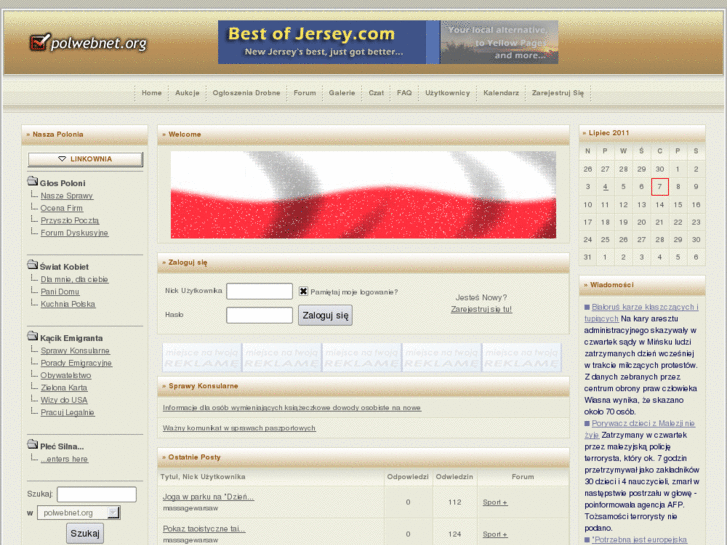Click the Wiadomości panel header
The width and height of the screenshot is (727, 545).
[642, 285]
